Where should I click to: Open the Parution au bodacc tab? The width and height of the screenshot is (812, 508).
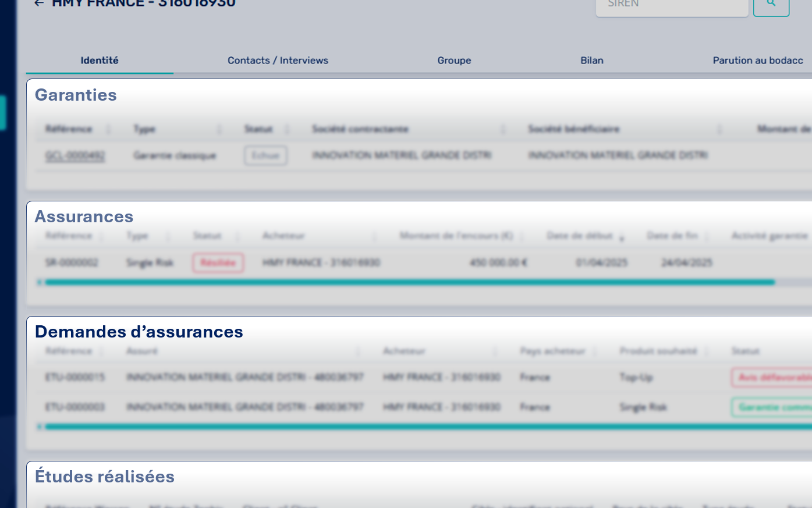(x=758, y=61)
